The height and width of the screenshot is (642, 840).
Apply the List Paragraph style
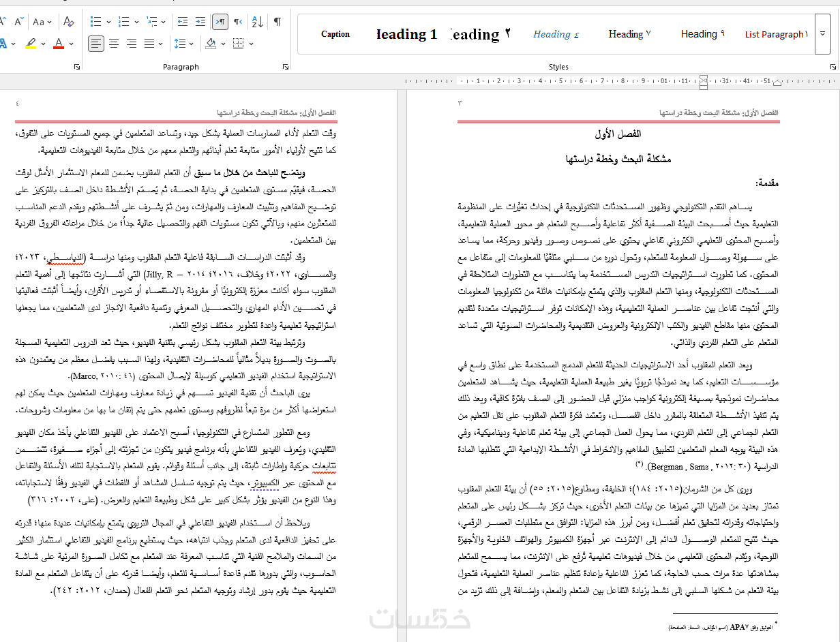pyautogui.click(x=776, y=34)
